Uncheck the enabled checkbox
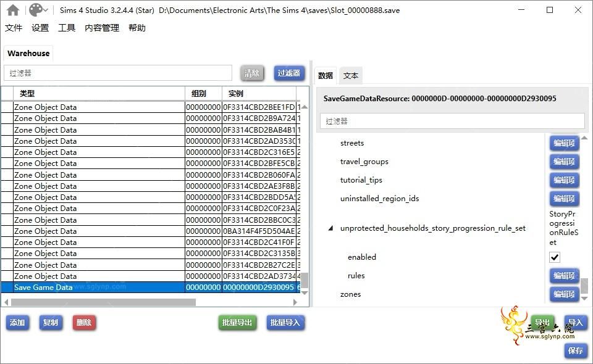The height and width of the screenshot is (364, 593). coord(555,257)
